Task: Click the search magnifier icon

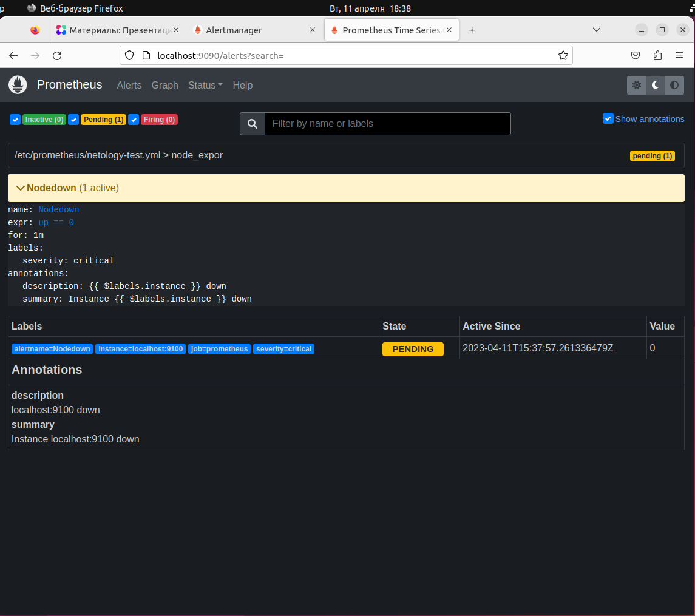Action: (x=252, y=124)
